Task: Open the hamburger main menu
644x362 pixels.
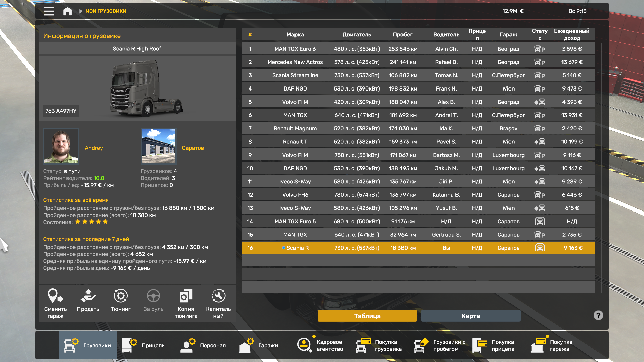Action: [49, 11]
